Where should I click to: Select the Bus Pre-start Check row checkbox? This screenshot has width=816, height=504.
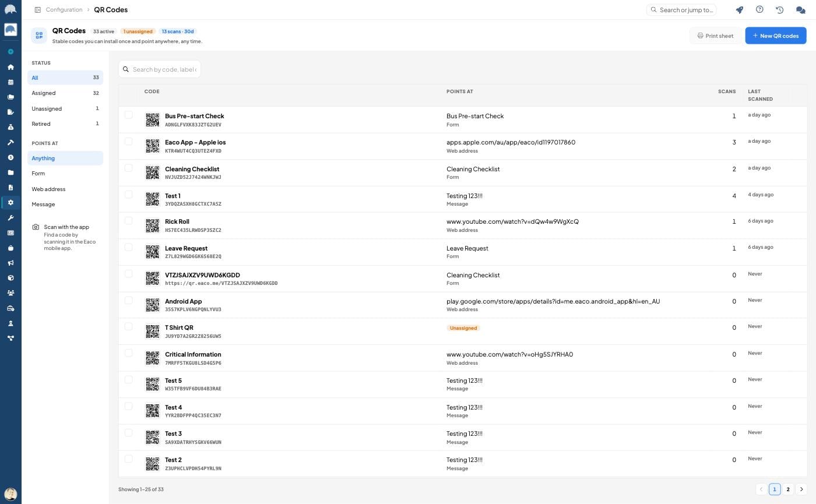click(x=129, y=115)
